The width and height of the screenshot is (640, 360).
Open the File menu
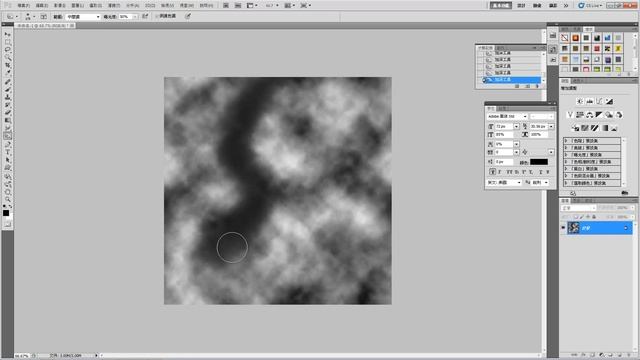point(23,5)
